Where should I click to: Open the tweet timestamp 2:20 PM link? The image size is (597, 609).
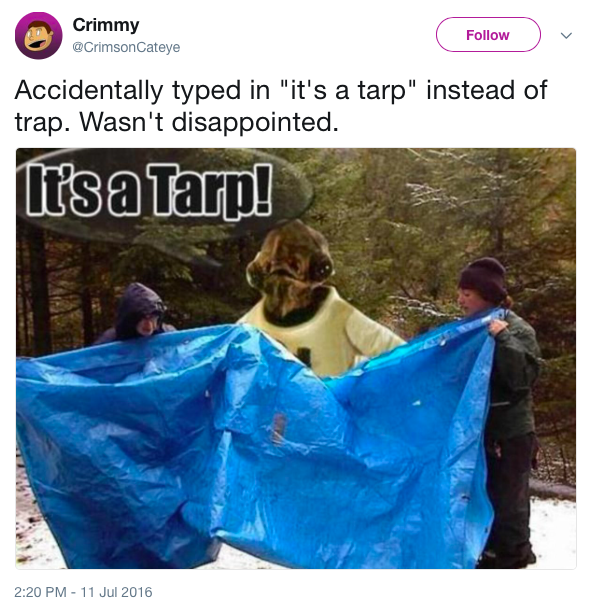(x=40, y=592)
